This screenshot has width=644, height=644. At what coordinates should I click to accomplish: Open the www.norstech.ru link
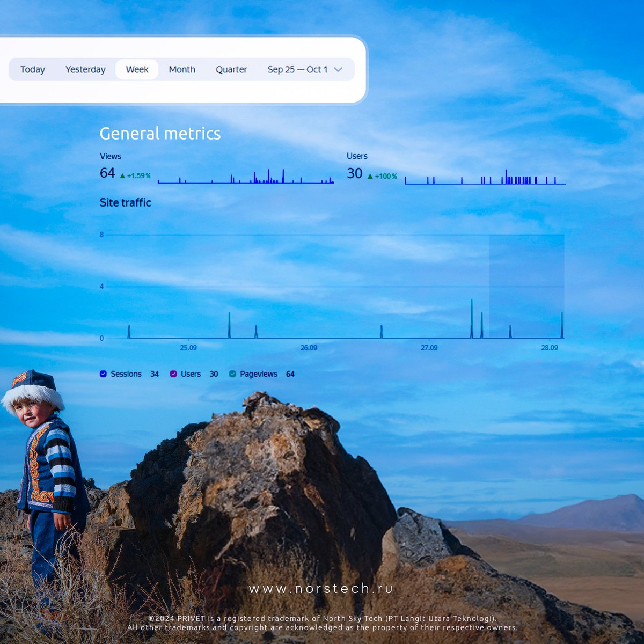(321, 589)
